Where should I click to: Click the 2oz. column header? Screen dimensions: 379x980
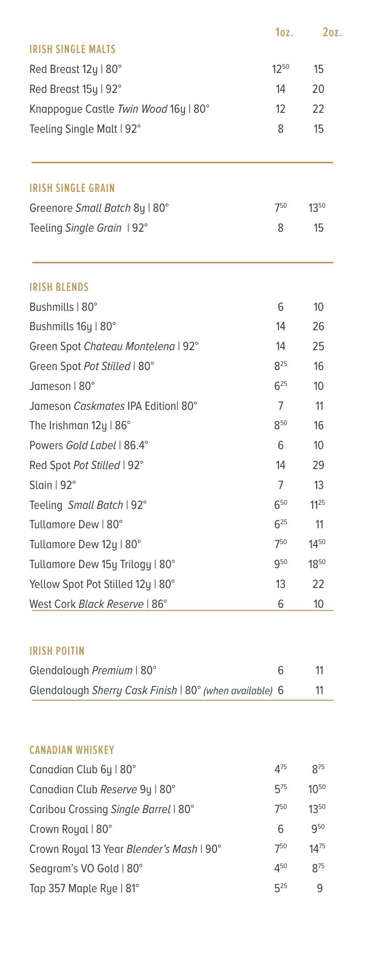pos(332,33)
